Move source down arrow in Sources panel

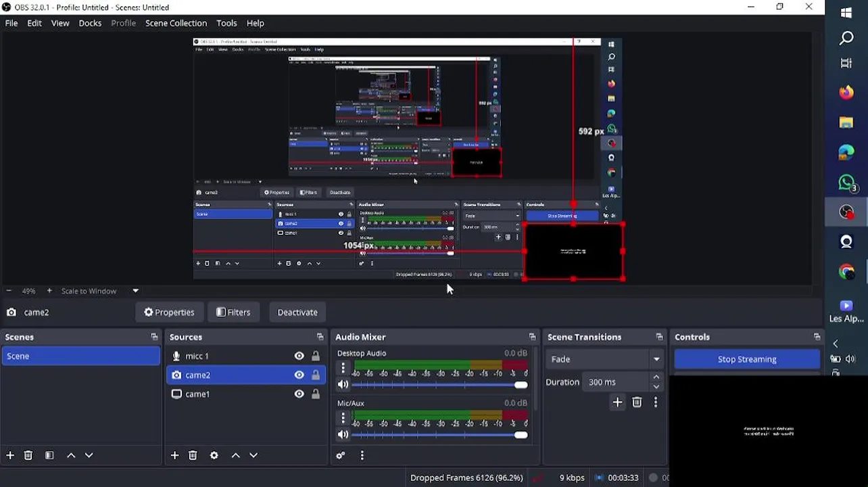coord(254,455)
